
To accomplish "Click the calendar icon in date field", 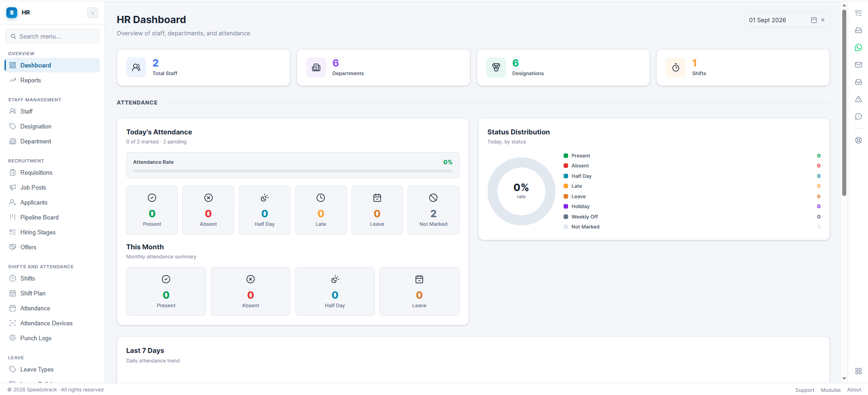I will [x=814, y=20].
